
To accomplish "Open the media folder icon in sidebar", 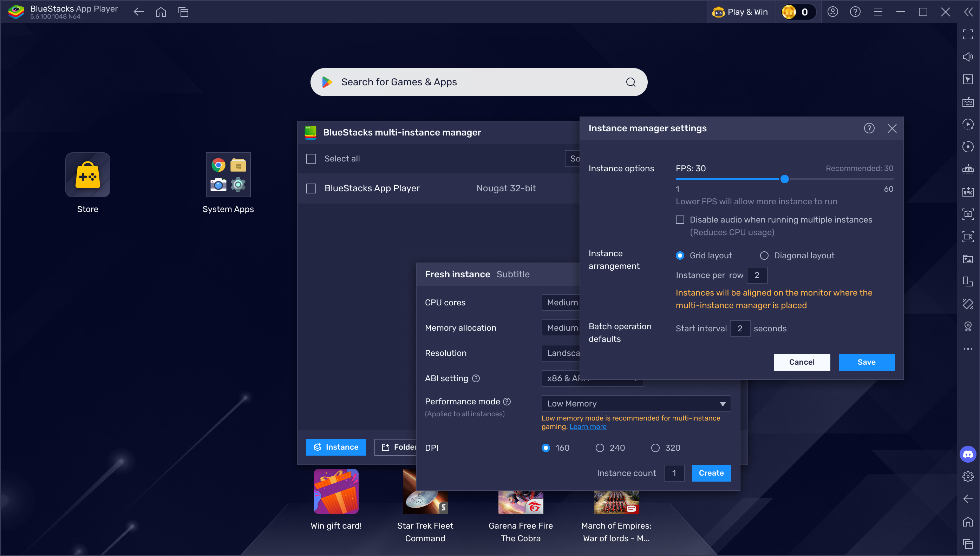I will pyautogui.click(x=968, y=259).
